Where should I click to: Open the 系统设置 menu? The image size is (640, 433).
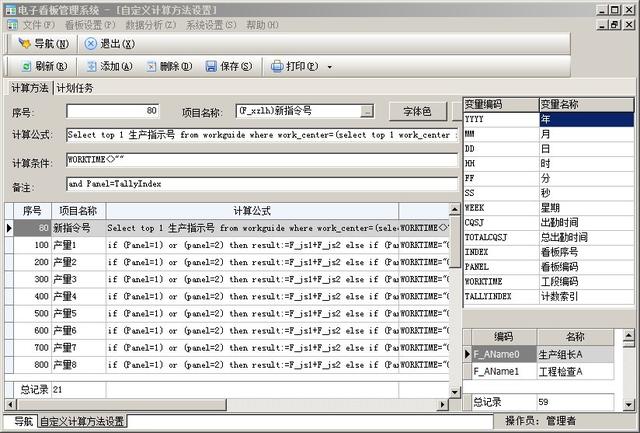point(211,24)
